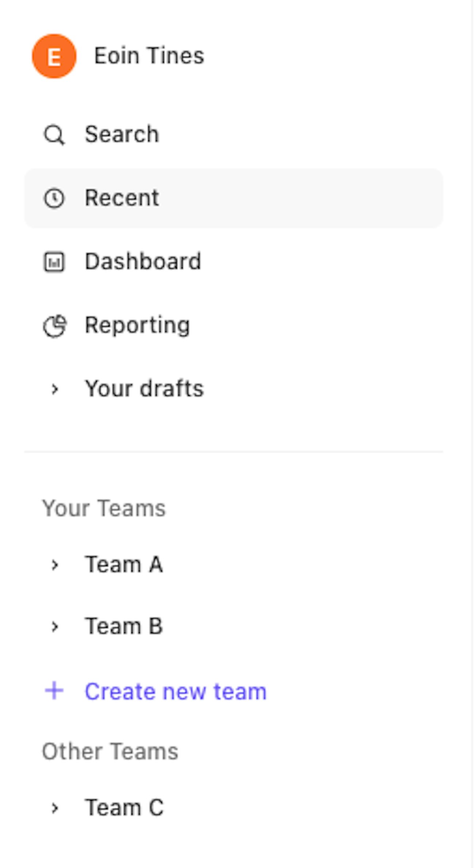Open the Your drafts label

pyautogui.click(x=144, y=388)
